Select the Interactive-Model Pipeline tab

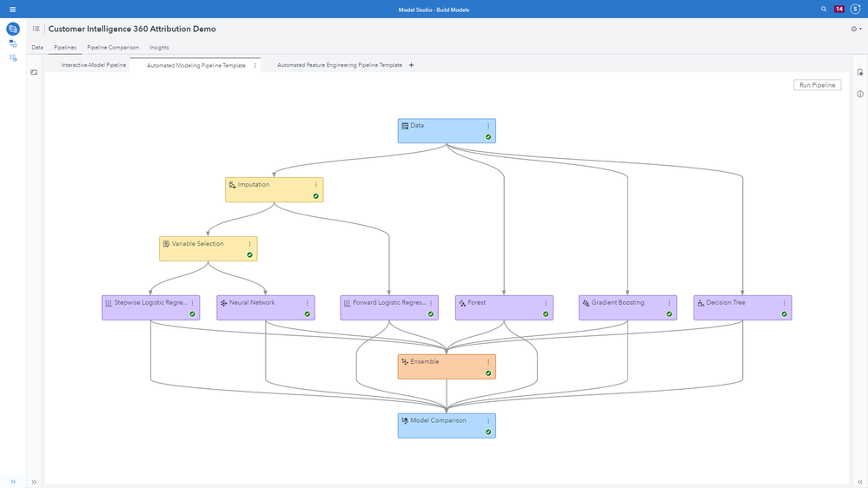click(94, 65)
